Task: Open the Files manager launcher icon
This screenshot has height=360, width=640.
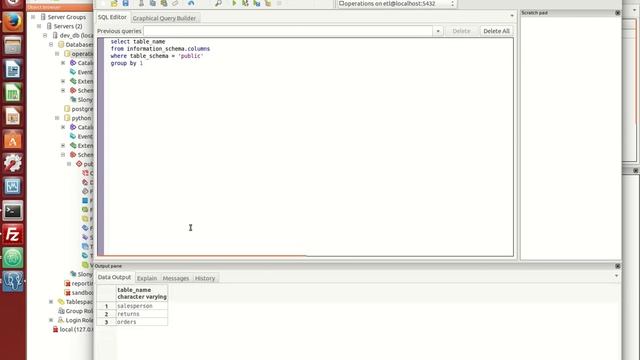Action: [x=13, y=45]
